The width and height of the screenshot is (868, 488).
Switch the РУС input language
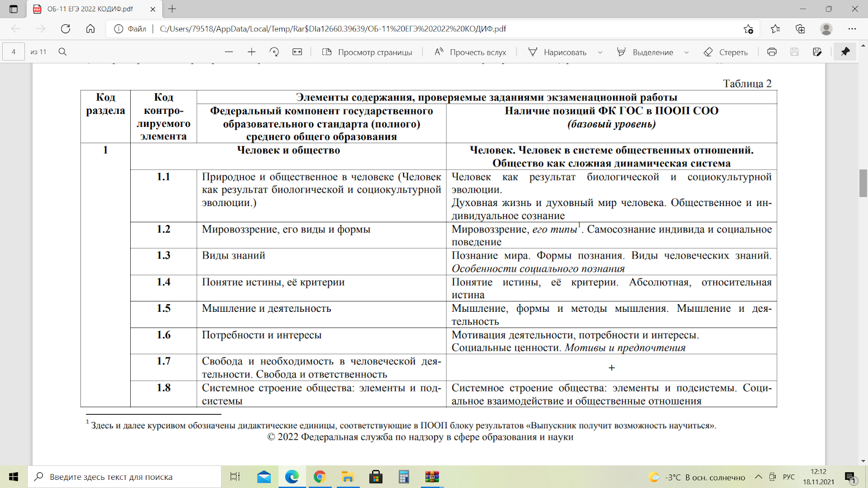click(789, 477)
